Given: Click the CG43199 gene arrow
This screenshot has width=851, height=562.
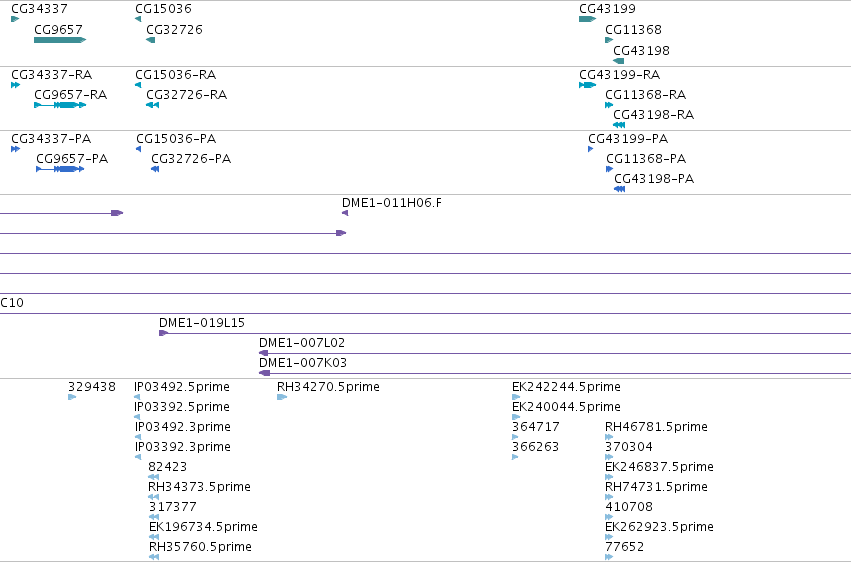Looking at the screenshot, I should [587, 19].
